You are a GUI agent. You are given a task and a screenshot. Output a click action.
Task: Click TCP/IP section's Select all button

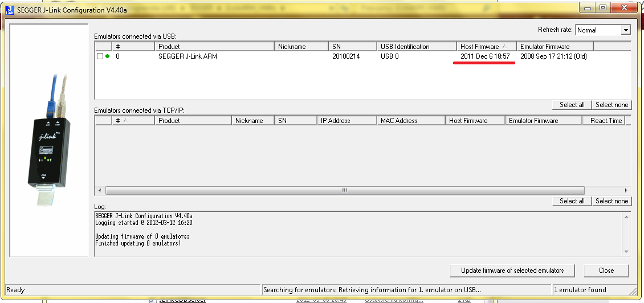572,201
